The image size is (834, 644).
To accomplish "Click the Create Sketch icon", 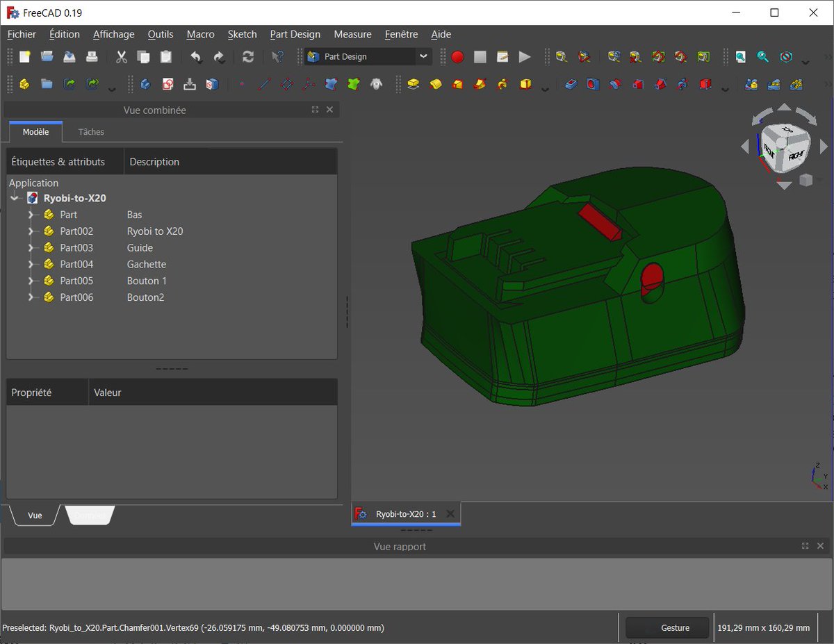I will coord(167,84).
